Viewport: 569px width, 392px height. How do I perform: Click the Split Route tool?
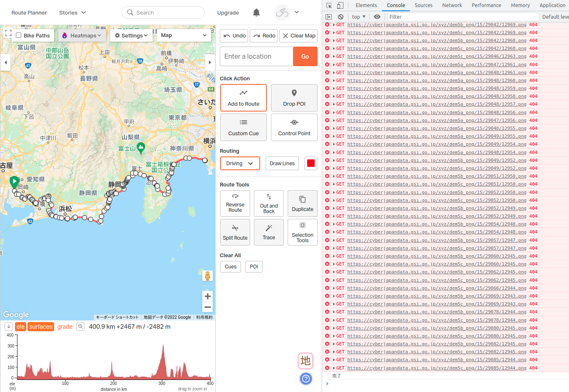(x=235, y=232)
